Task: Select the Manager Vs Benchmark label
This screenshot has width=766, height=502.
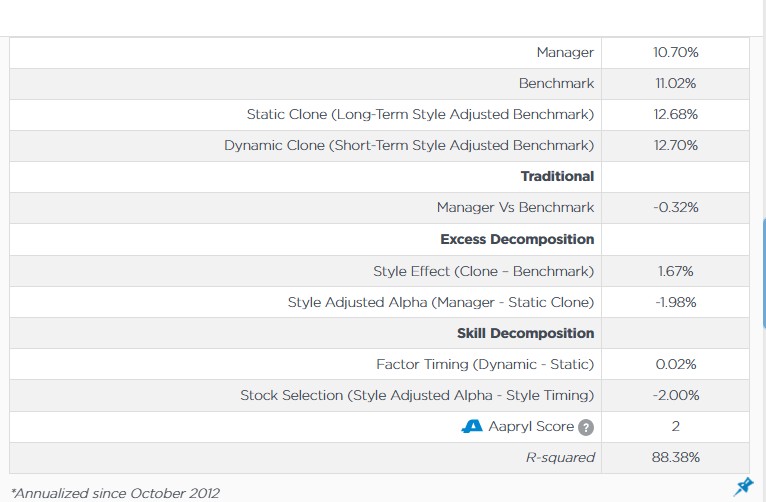Action: click(515, 208)
